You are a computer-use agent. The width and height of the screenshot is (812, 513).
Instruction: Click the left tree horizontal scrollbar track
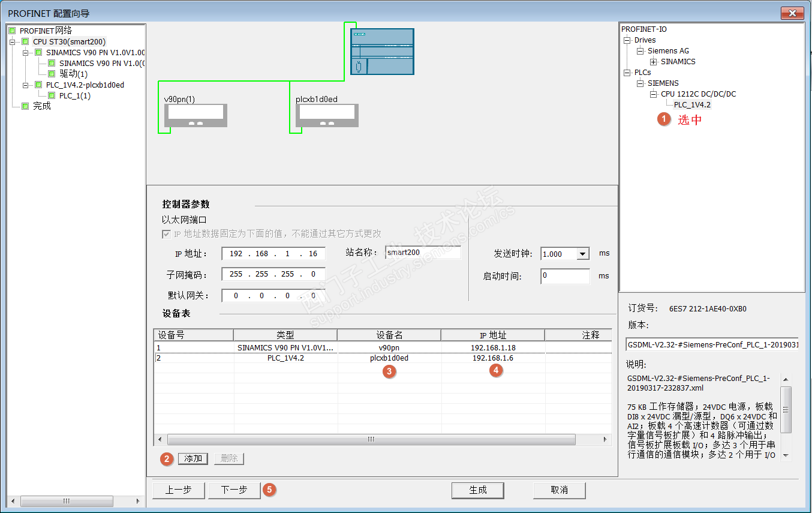(x=76, y=501)
